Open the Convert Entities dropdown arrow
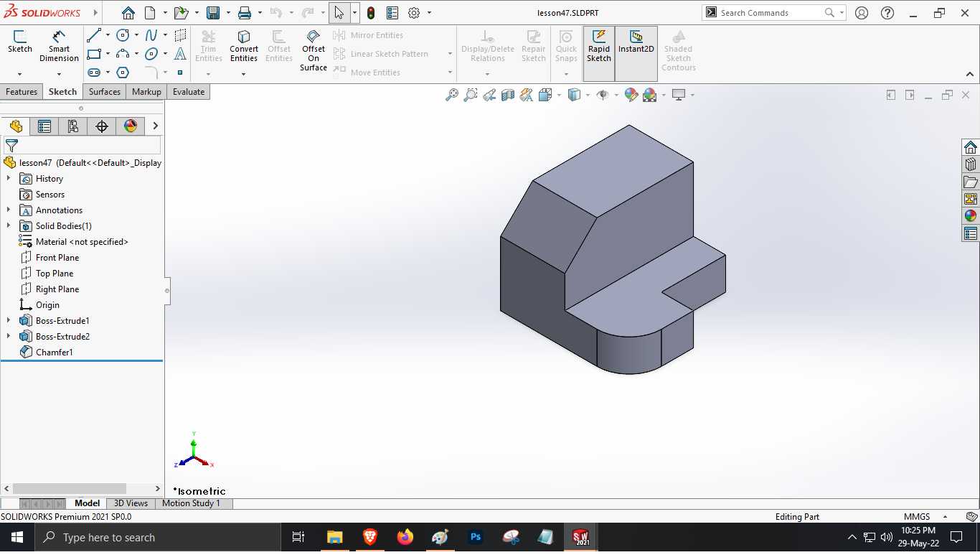The height and width of the screenshot is (560, 980). point(244,74)
